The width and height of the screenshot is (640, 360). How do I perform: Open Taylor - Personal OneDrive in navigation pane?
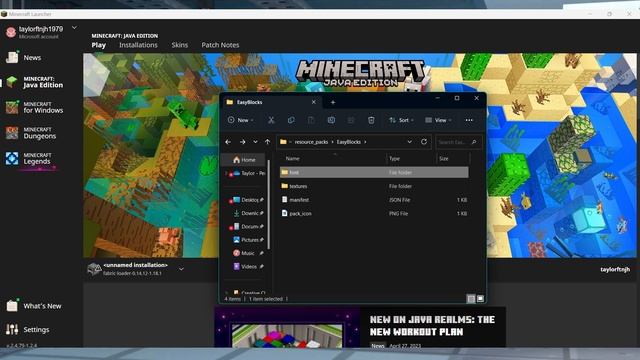tap(249, 173)
